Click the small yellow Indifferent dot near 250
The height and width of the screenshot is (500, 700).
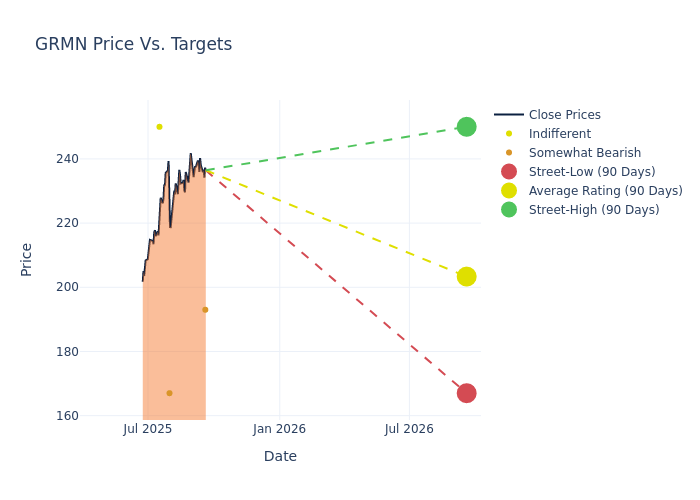pyautogui.click(x=159, y=127)
